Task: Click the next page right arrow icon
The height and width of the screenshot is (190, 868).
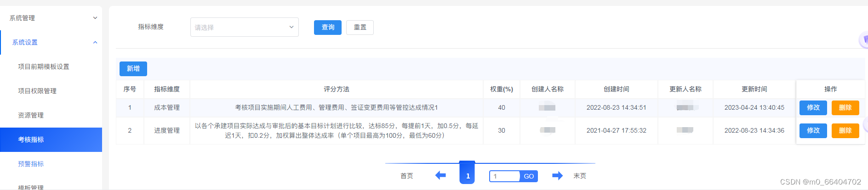Action: [557, 175]
